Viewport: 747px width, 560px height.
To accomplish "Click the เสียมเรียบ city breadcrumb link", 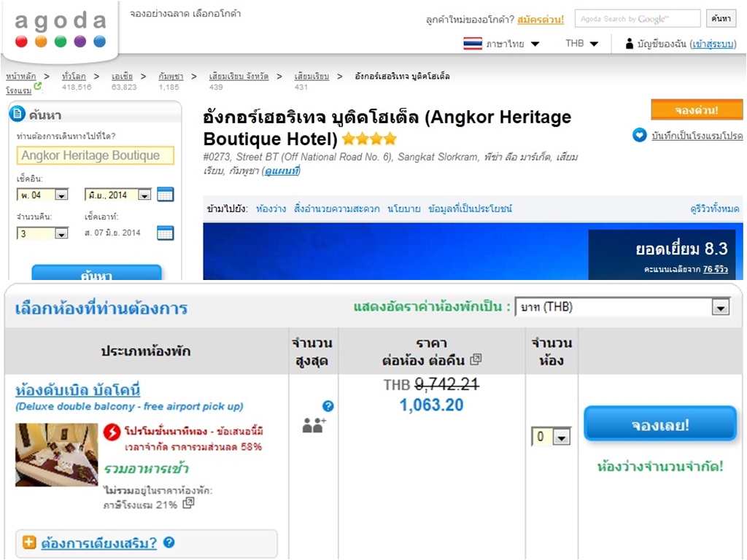I will click(311, 76).
